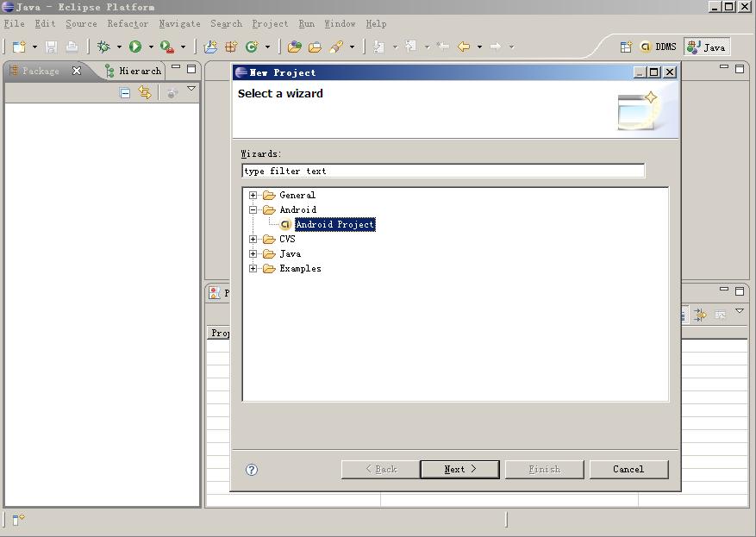Click the Next Annotation icon
This screenshot has width=756, height=537.
coord(379,47)
